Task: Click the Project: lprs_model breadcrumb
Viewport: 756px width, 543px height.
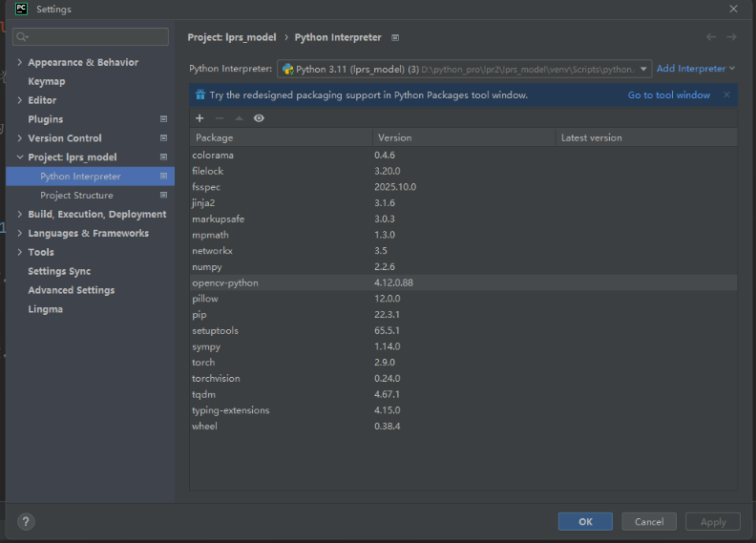Action: tap(232, 37)
